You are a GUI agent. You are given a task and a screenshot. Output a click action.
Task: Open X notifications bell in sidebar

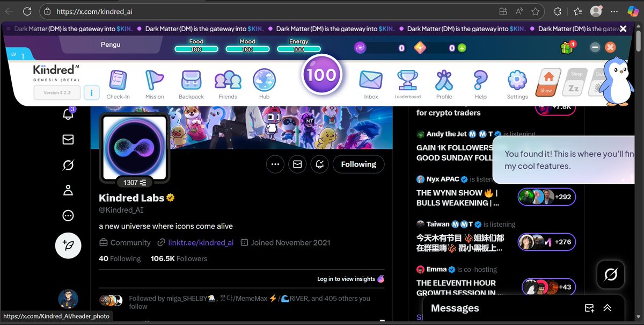pos(68,114)
